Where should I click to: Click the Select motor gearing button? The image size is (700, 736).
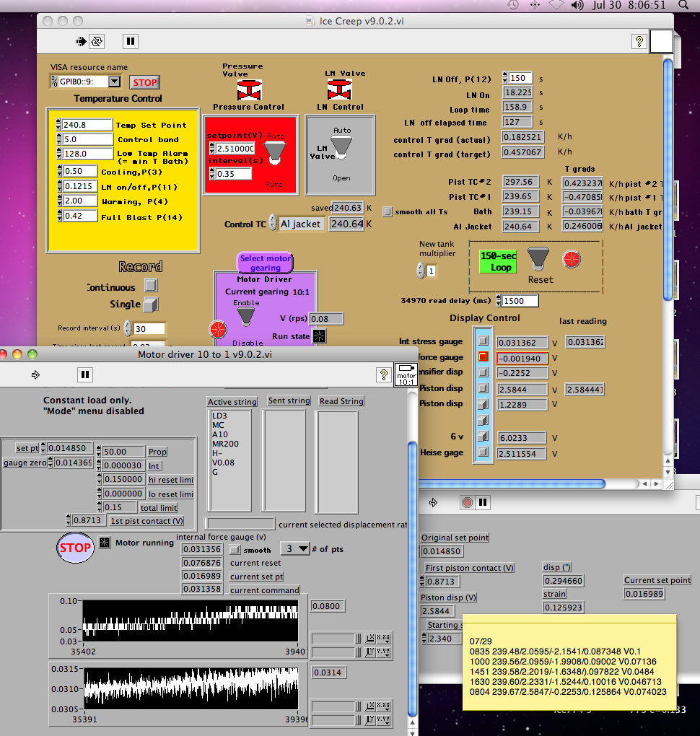[x=265, y=263]
